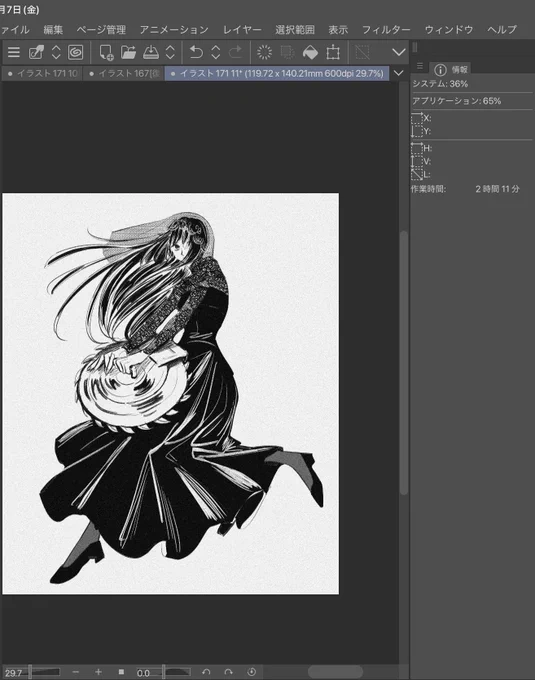Click the アプリケーション: 65% readout

click(x=457, y=101)
